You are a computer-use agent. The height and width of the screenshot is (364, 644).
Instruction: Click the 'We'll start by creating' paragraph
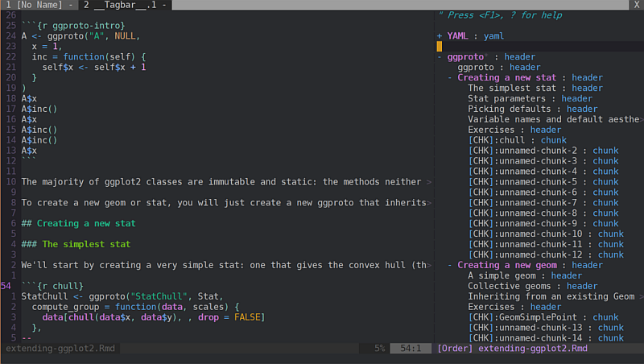224,266
